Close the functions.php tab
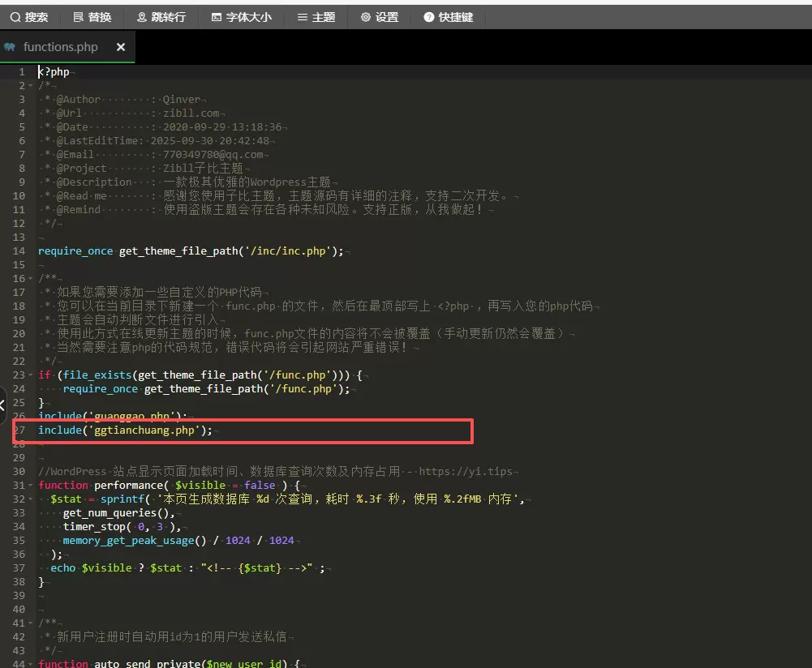The width and height of the screenshot is (812, 668). (x=121, y=47)
